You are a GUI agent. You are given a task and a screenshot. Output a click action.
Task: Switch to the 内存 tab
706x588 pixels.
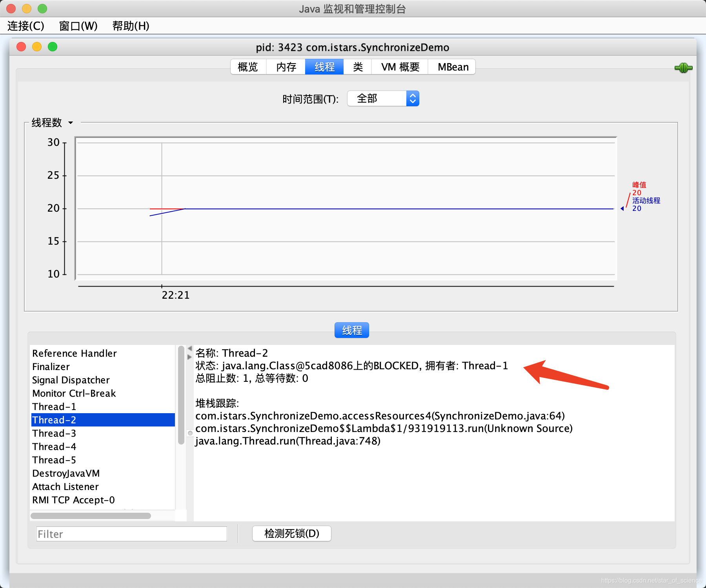pyautogui.click(x=286, y=67)
